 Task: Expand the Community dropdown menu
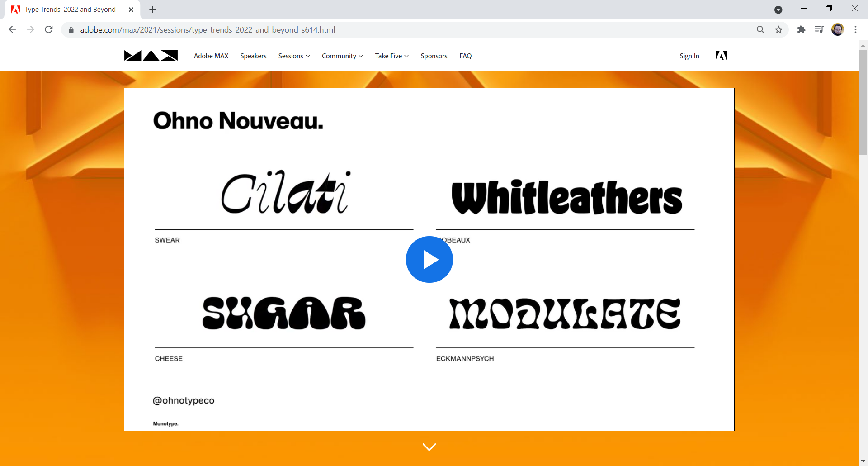[342, 56]
